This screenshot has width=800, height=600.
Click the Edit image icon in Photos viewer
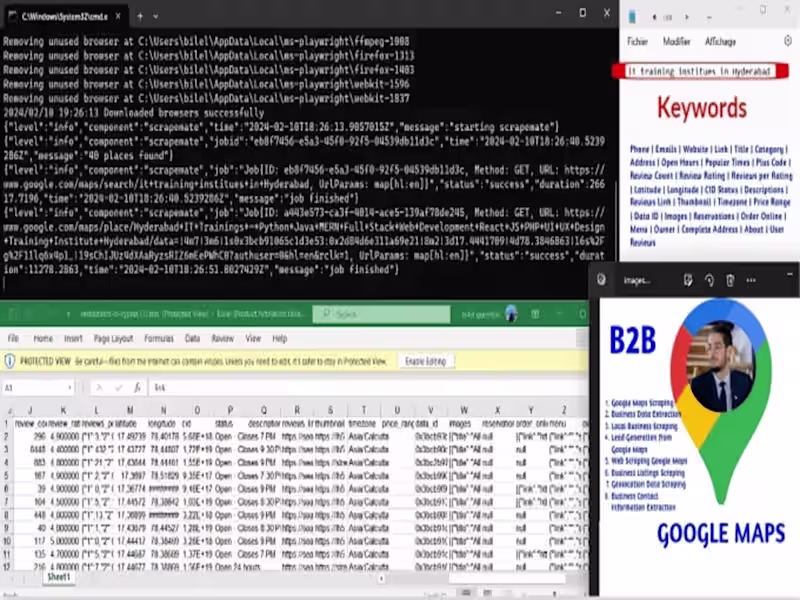(x=688, y=280)
